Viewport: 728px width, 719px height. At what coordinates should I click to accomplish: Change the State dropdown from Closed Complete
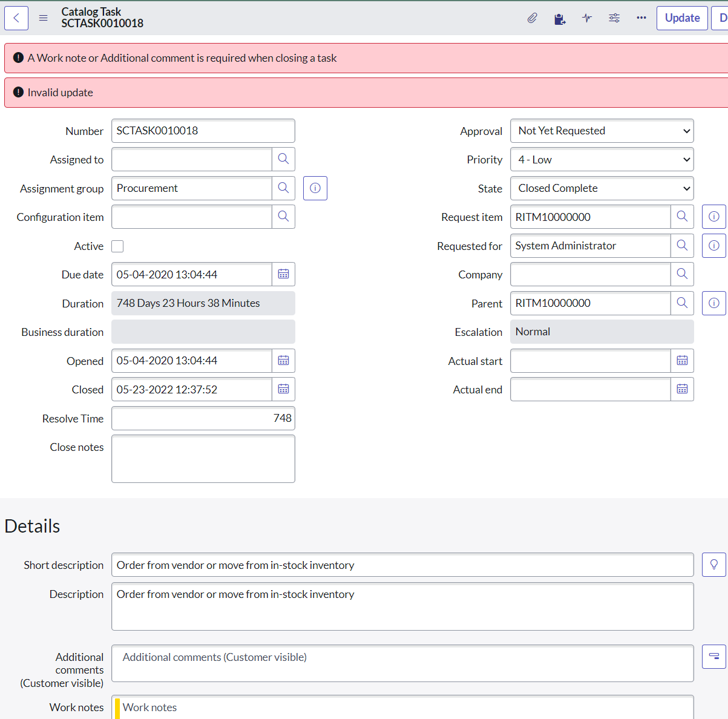point(602,188)
